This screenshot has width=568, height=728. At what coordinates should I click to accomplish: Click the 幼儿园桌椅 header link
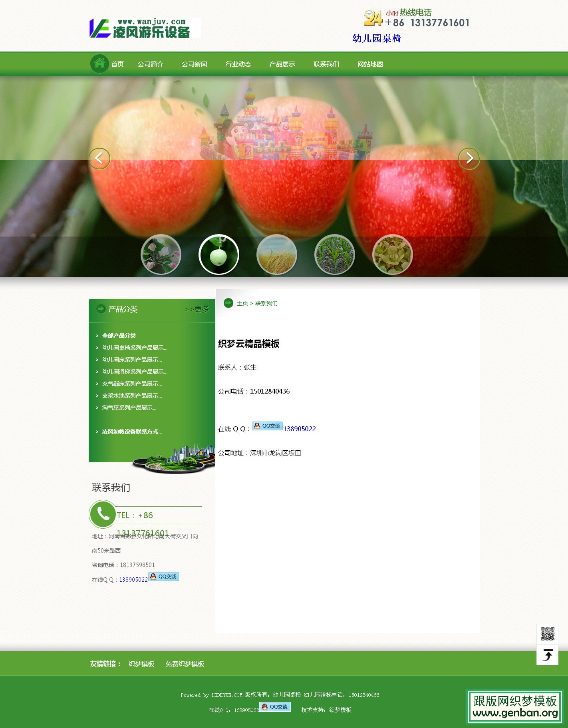pyautogui.click(x=376, y=38)
